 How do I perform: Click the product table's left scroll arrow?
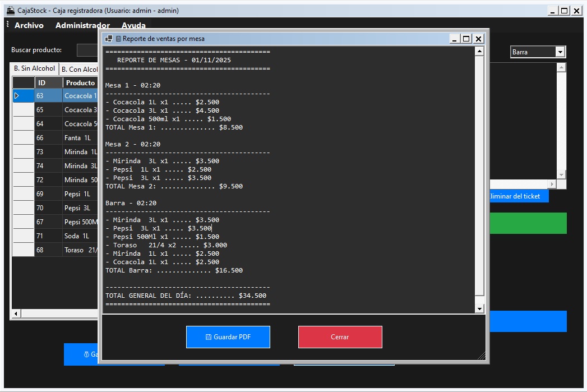coord(16,313)
